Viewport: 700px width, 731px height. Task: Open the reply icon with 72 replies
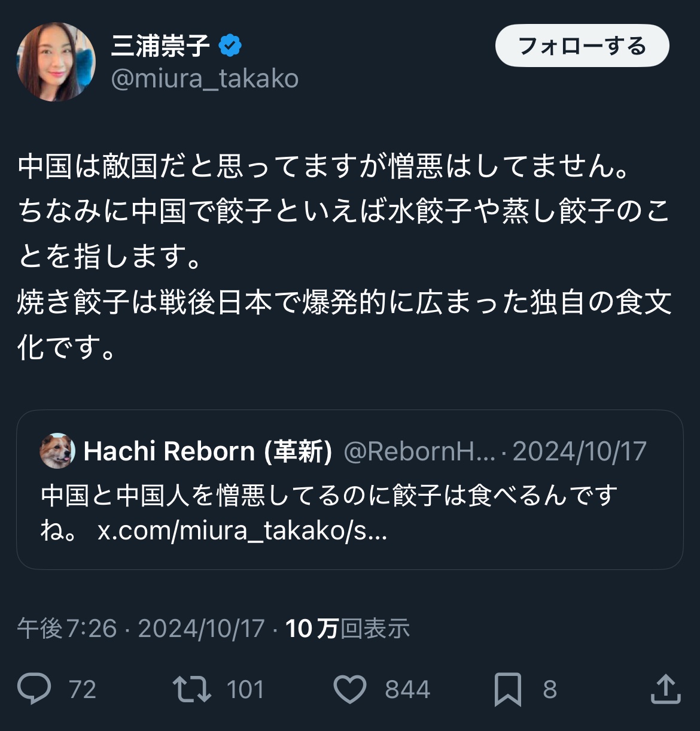click(x=34, y=688)
